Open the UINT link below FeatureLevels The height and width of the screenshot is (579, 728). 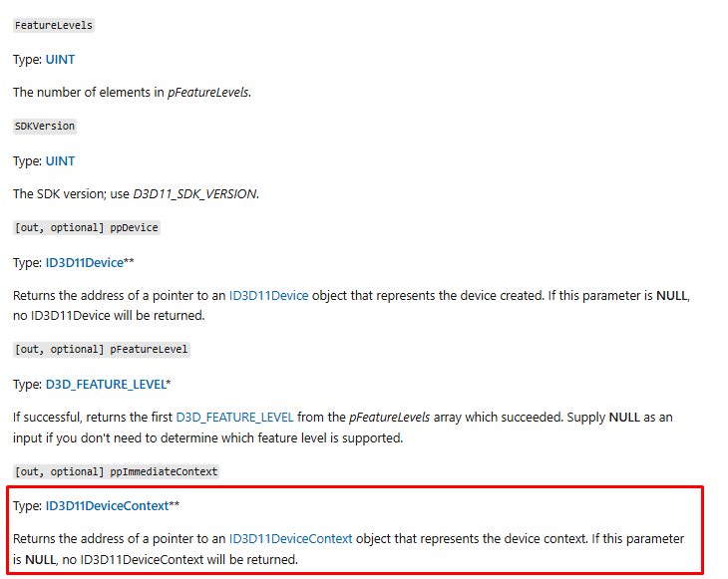60,60
